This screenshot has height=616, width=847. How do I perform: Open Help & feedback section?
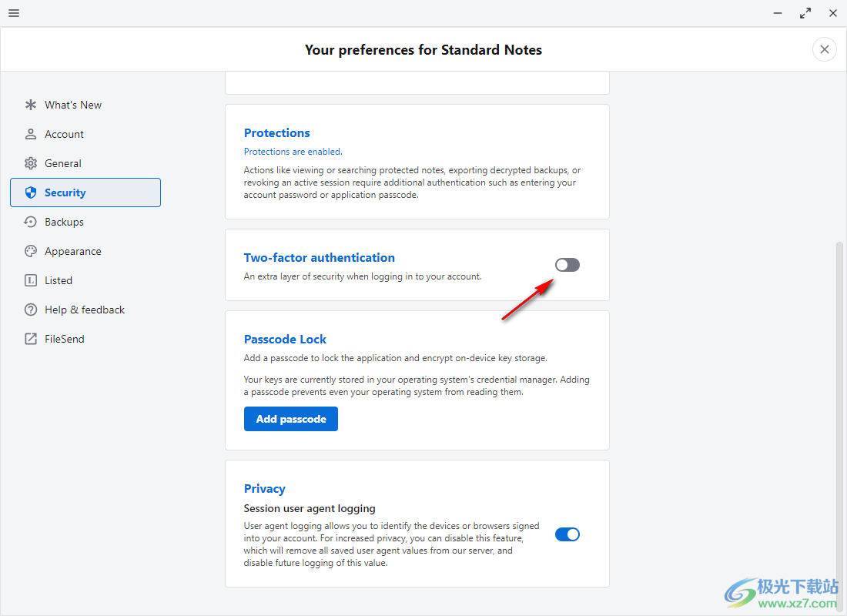[85, 310]
